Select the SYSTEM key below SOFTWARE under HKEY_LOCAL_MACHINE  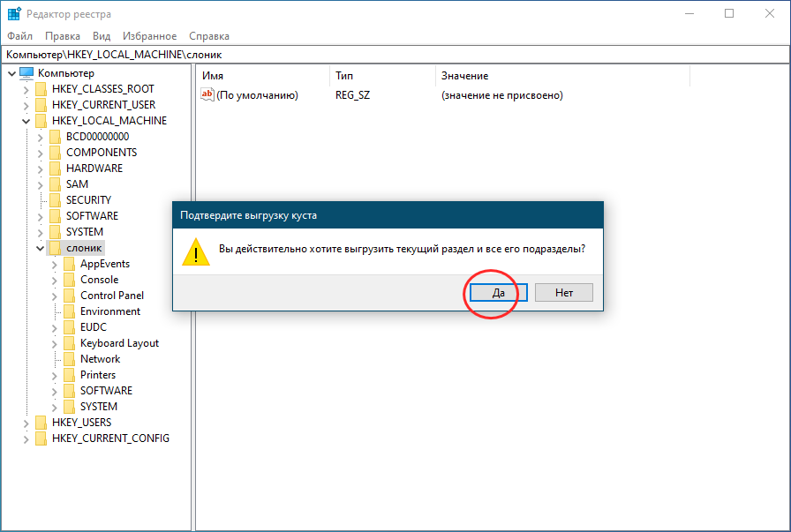[84, 232]
